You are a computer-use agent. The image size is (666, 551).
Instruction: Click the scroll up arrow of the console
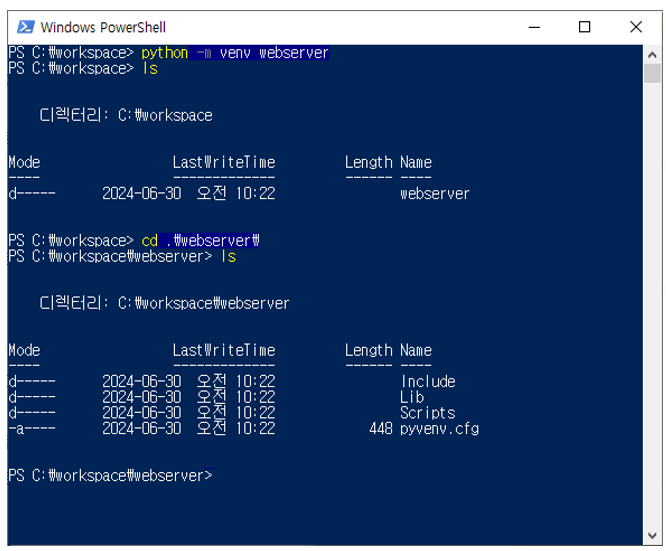tap(652, 54)
